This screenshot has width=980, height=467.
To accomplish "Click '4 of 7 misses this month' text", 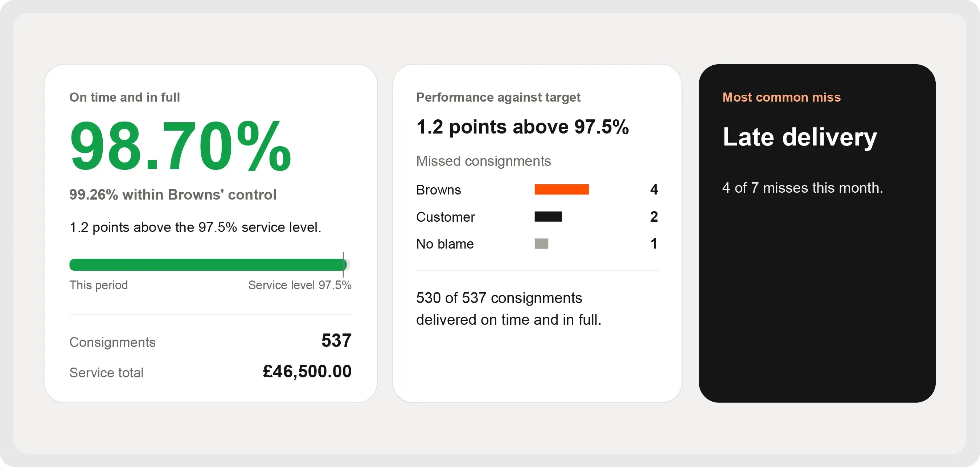I will click(803, 188).
